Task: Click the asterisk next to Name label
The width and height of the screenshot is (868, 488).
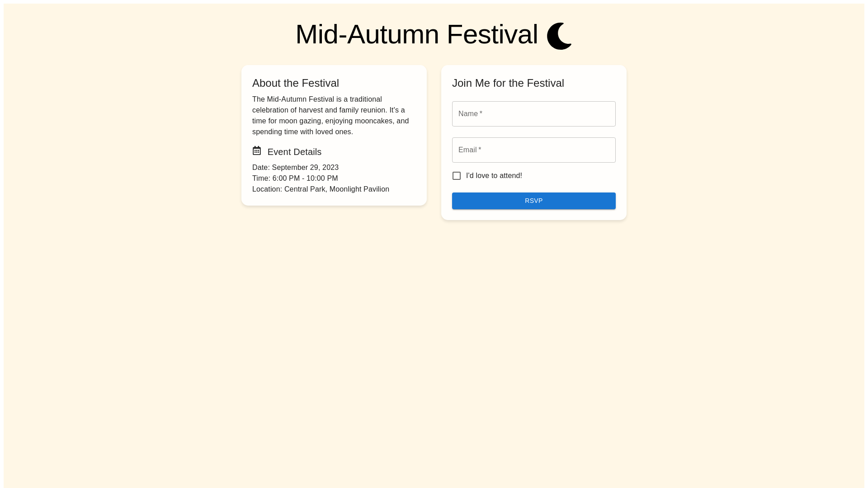Action: click(x=481, y=113)
